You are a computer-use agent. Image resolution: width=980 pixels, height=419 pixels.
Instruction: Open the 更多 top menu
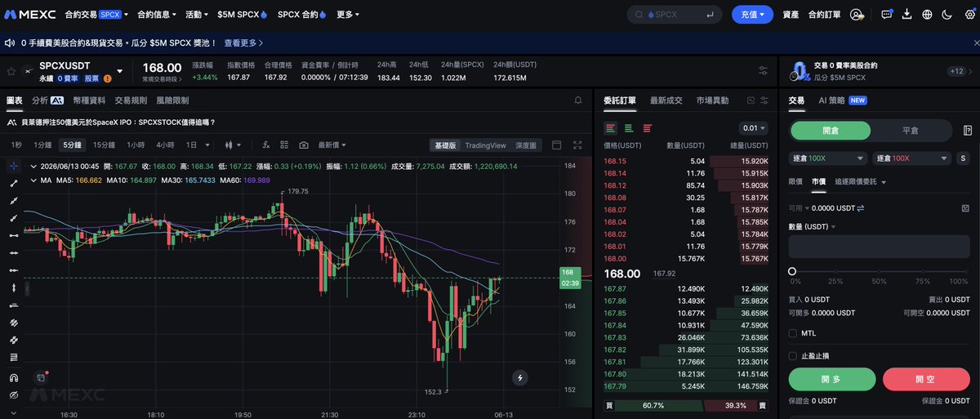pyautogui.click(x=348, y=15)
